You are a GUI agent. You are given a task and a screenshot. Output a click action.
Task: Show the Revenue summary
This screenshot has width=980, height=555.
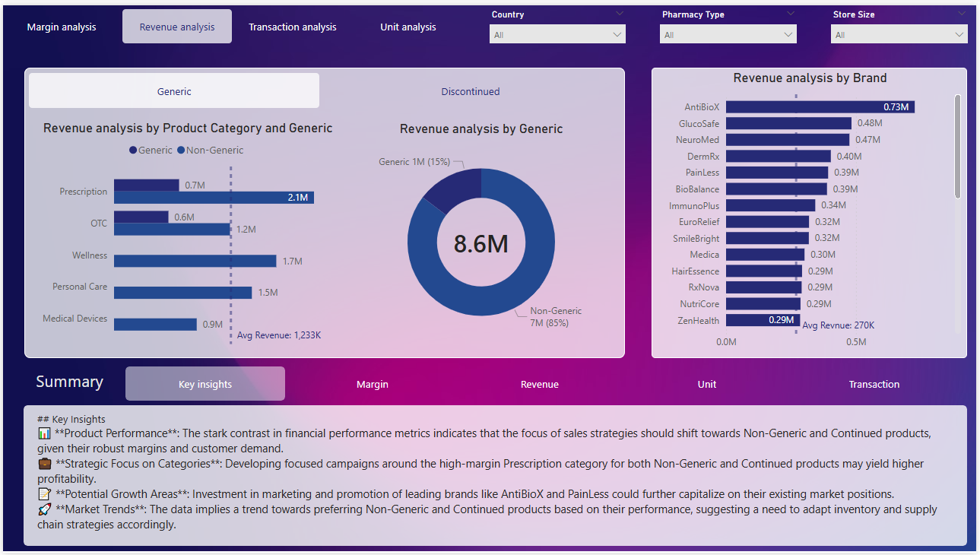pos(540,384)
